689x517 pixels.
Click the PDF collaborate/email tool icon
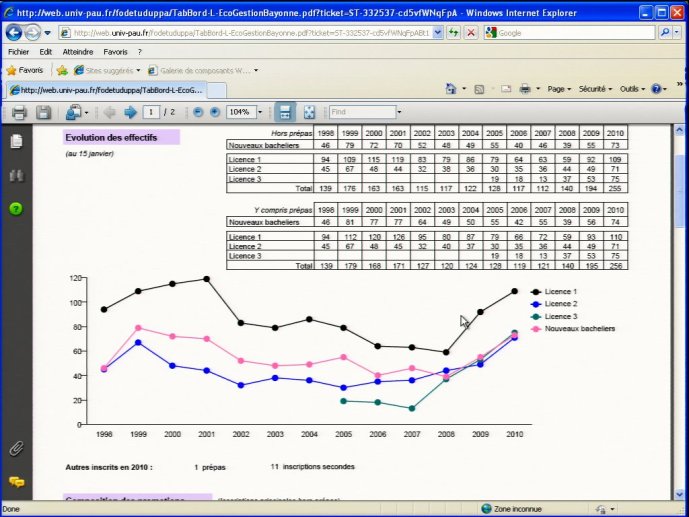(x=73, y=112)
